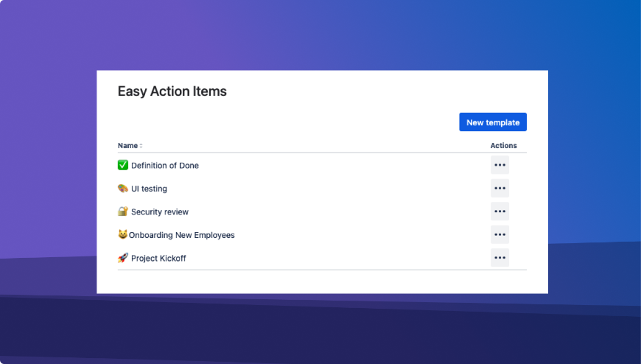Click the paint palette emoji icon
The width and height of the screenshot is (641, 364).
click(x=123, y=189)
